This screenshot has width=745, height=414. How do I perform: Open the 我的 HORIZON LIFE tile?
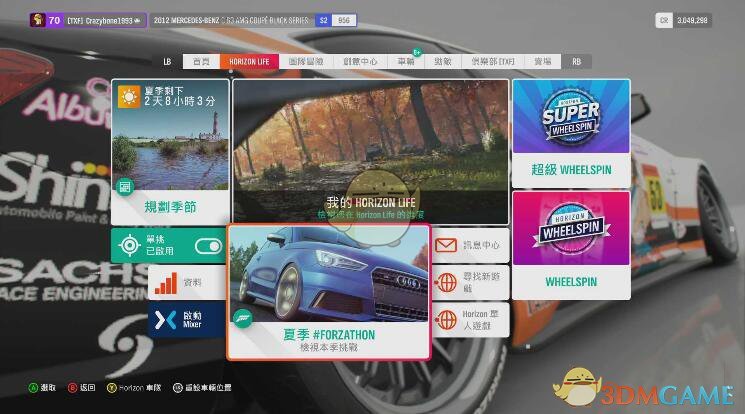371,152
